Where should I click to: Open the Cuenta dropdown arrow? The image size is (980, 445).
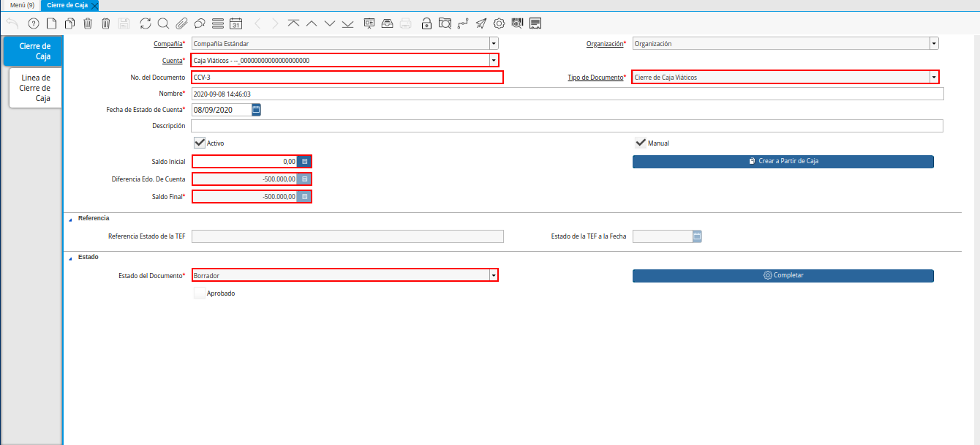(494, 60)
